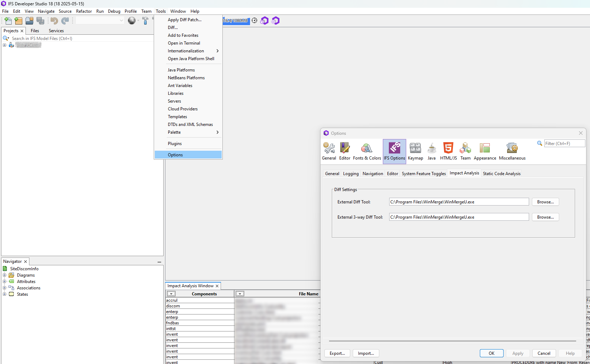Open the Team options category
The height and width of the screenshot is (364, 590).
coord(465,151)
